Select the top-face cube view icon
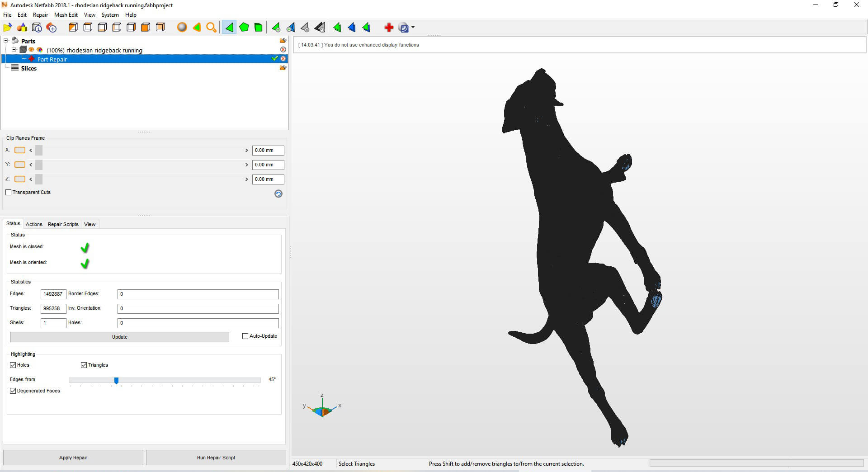The image size is (868, 472). (88, 27)
